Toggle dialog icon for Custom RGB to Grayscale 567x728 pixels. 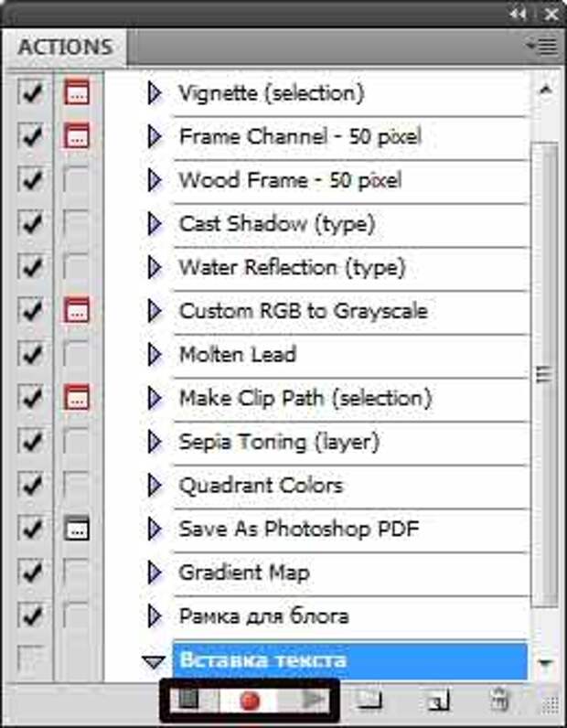77,310
